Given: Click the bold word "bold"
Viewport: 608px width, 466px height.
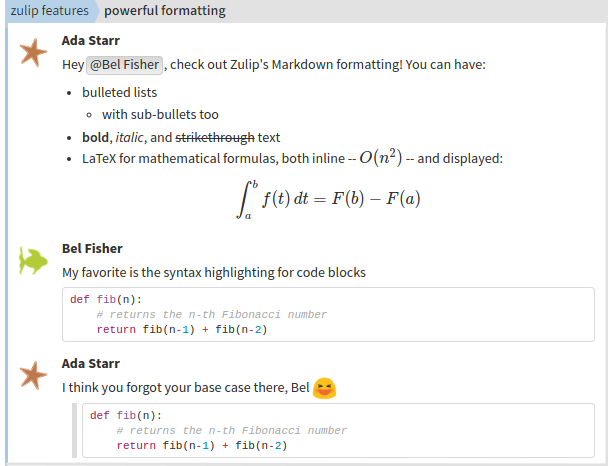Looking at the screenshot, I should (96, 137).
